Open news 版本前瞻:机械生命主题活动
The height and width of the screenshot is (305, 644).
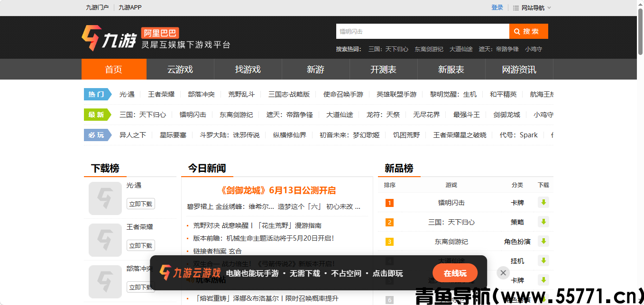click(263, 238)
